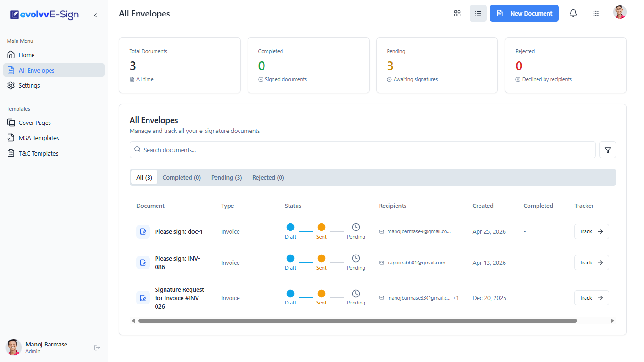Click the Pending clock icon in INV-026 row
This screenshot has width=644, height=362.
point(356,293)
